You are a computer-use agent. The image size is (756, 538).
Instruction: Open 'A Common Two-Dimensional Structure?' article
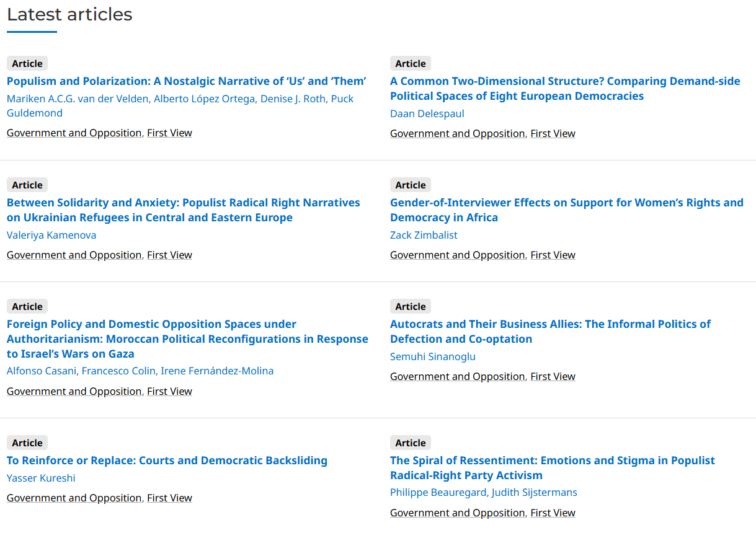point(564,81)
